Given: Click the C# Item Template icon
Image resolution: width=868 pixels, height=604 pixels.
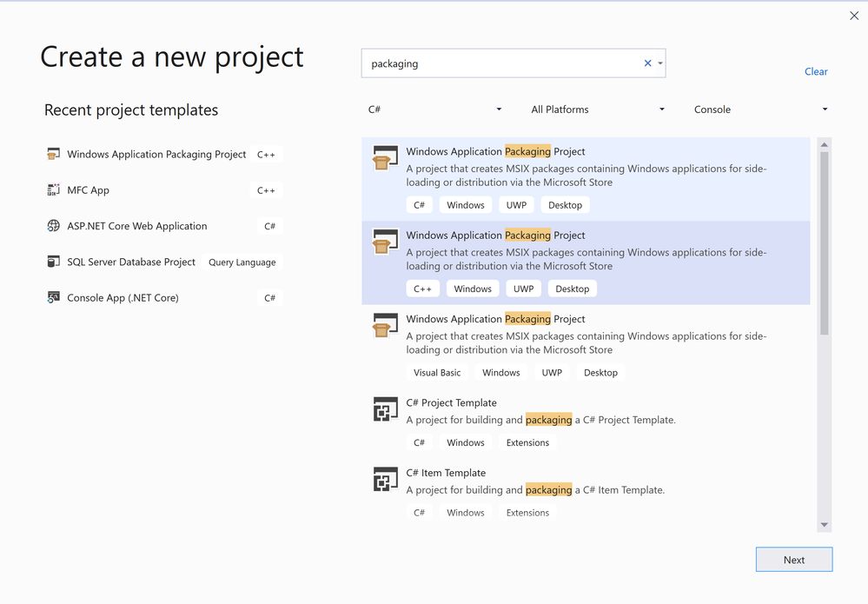Looking at the screenshot, I should pyautogui.click(x=385, y=480).
